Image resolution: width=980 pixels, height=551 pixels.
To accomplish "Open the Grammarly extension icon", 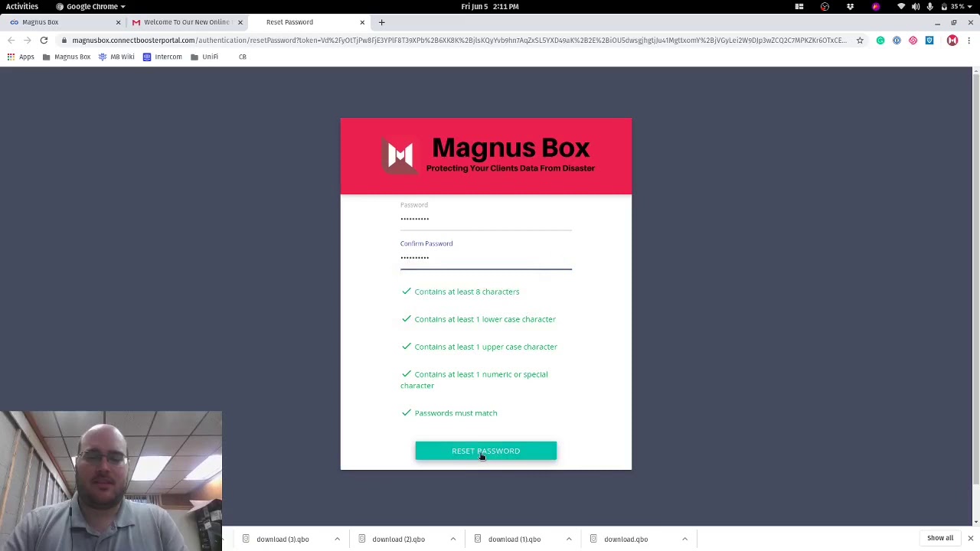I will tap(880, 40).
